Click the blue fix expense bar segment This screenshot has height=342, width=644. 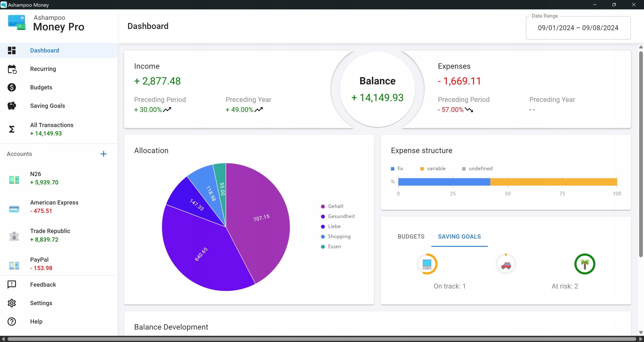pyautogui.click(x=444, y=182)
